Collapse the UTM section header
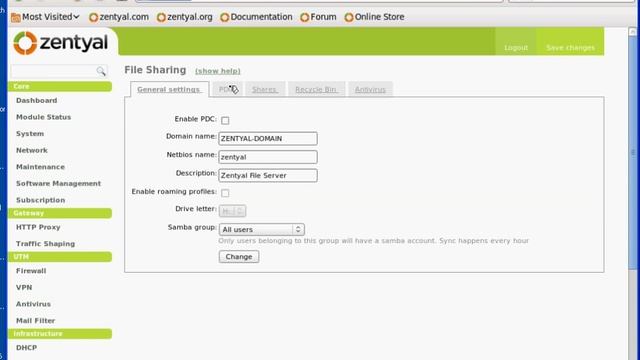 tap(60, 257)
